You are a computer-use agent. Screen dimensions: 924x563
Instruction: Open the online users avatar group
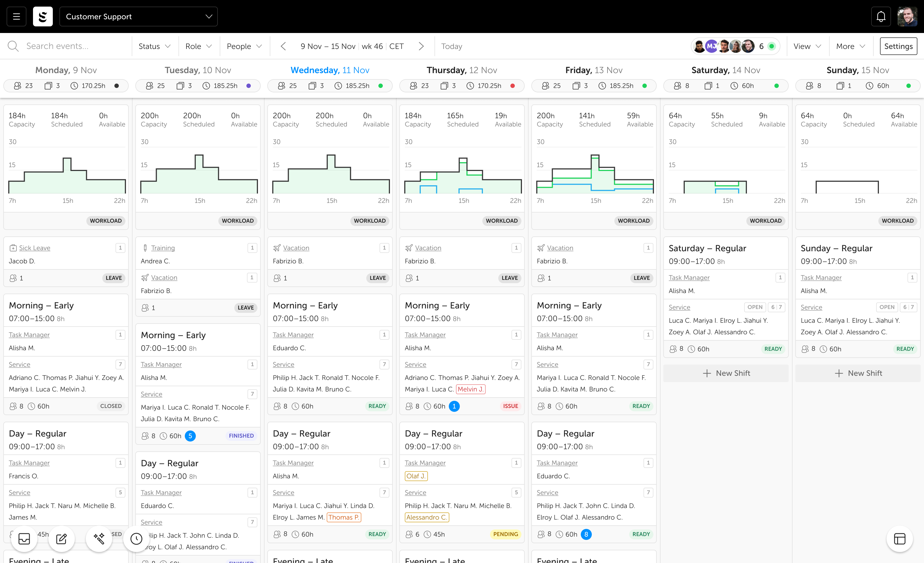[x=735, y=46]
